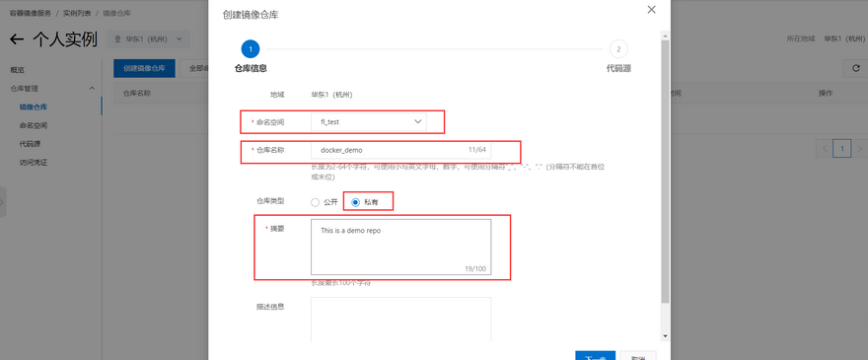Open the 命名空间 fl_test dropdown
868x360 pixels.
pos(369,122)
